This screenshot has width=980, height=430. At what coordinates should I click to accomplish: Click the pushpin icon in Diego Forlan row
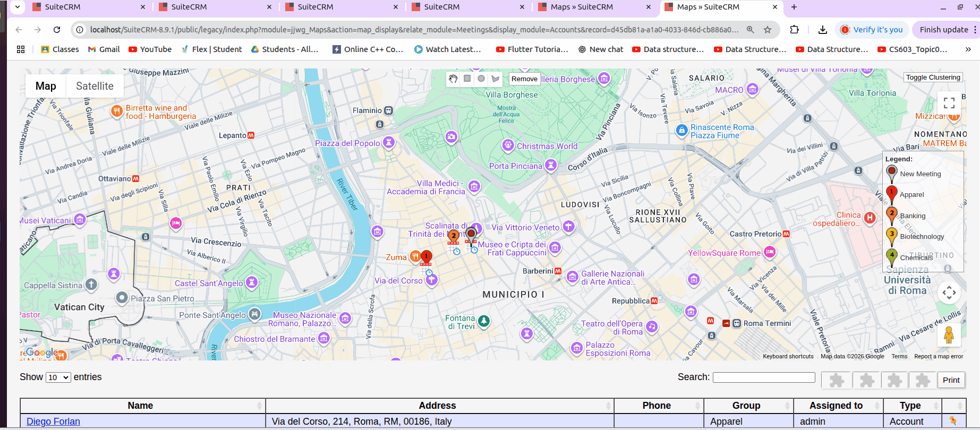953,420
